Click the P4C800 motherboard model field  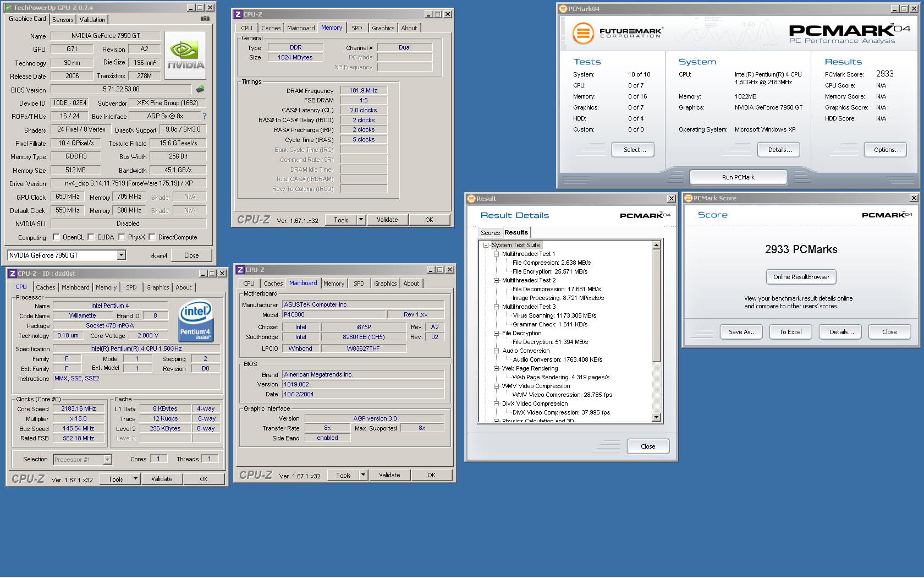pyautogui.click(x=333, y=314)
